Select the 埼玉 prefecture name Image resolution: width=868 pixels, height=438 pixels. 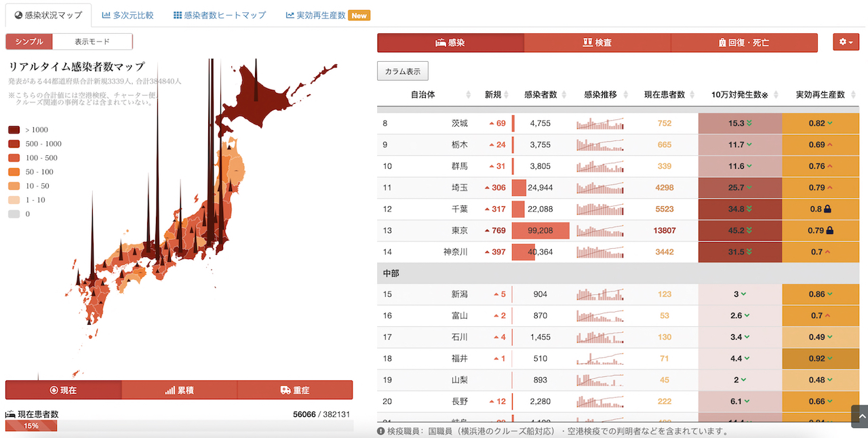coord(460,188)
